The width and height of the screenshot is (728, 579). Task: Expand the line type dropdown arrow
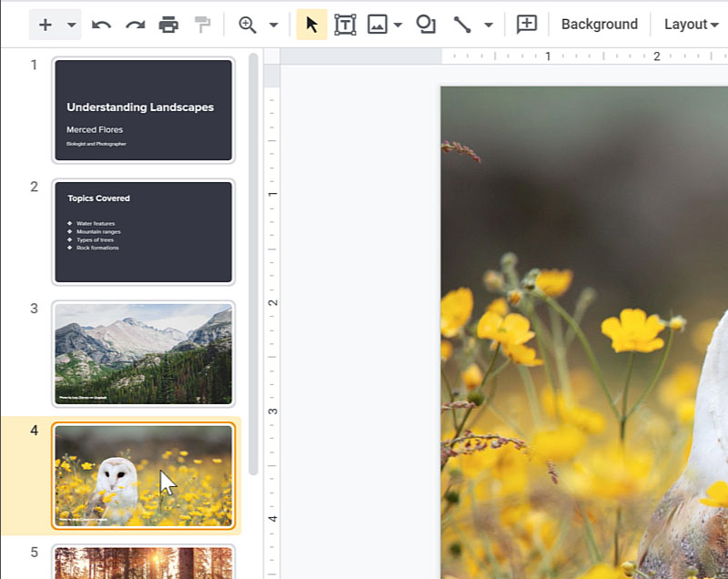489,25
